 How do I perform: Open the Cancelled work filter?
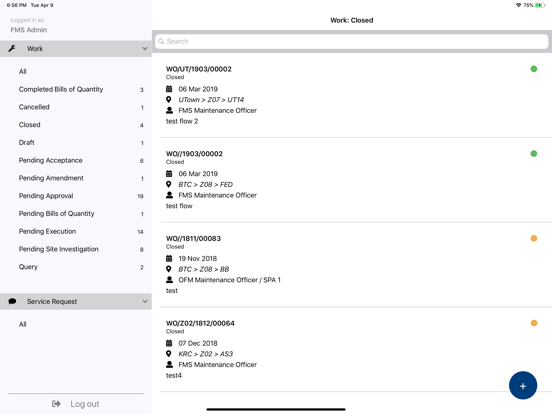click(x=76, y=107)
